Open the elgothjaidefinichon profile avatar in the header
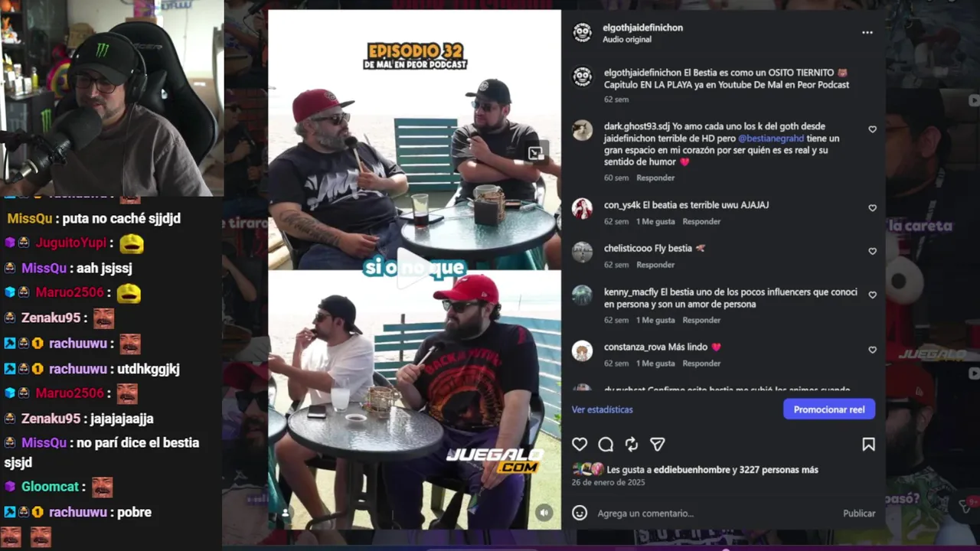Viewport: 980px width, 551px height. (583, 33)
